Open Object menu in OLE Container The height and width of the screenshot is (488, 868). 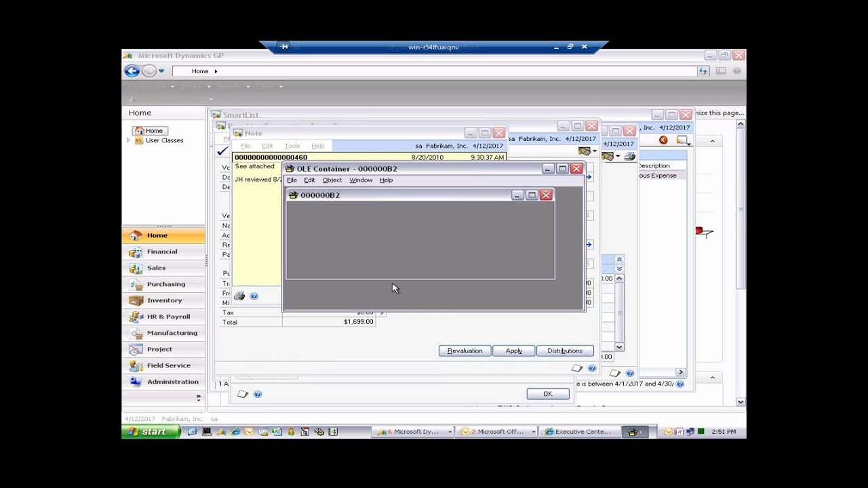coord(332,180)
